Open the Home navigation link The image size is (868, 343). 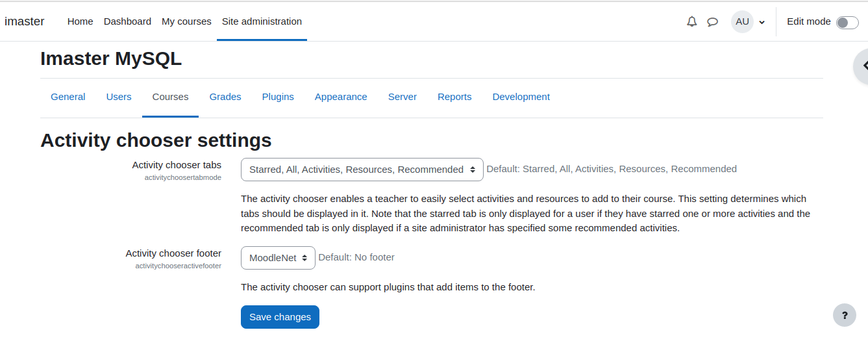point(80,21)
